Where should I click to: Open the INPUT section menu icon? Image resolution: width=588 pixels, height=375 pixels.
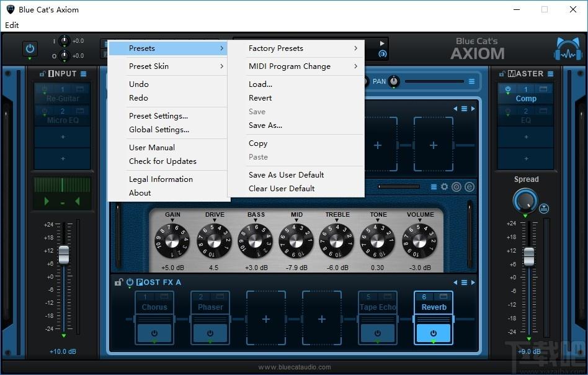(x=83, y=74)
